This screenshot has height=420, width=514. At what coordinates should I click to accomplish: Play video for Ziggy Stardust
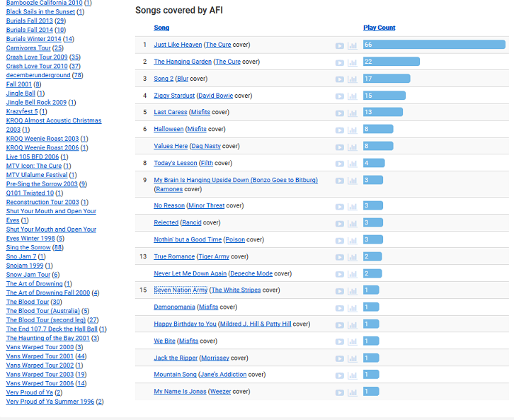[x=340, y=96]
